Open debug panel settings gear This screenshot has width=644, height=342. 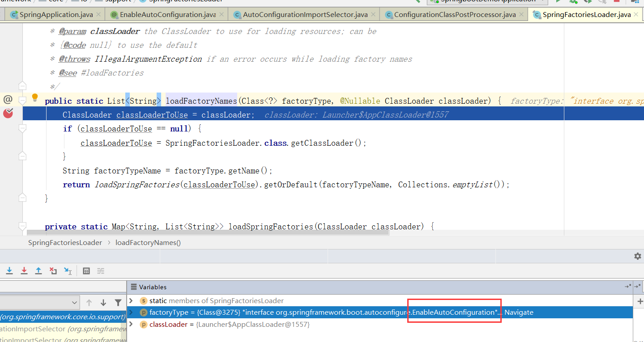[x=638, y=256]
